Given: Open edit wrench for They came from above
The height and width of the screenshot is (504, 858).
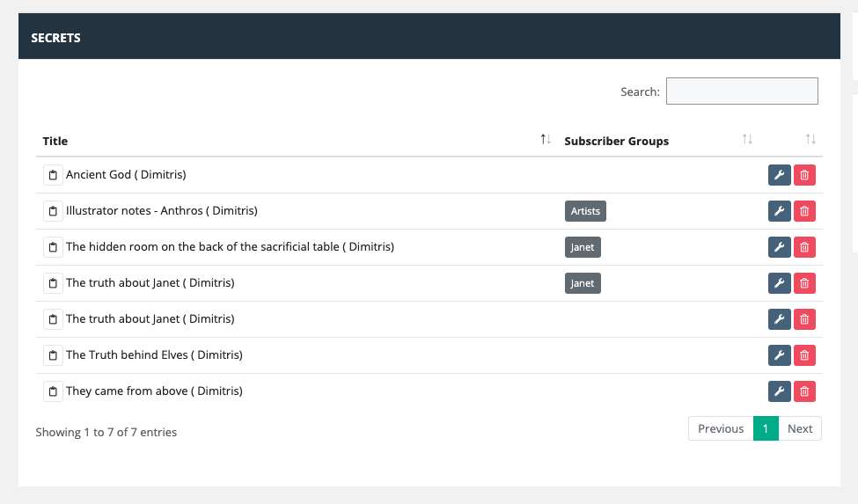Looking at the screenshot, I should (x=779, y=391).
